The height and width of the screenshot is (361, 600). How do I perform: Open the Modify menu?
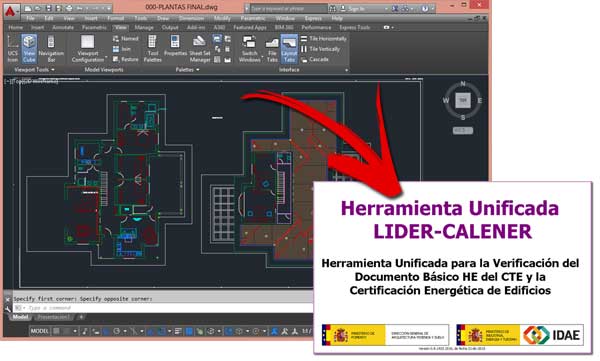tap(222, 18)
